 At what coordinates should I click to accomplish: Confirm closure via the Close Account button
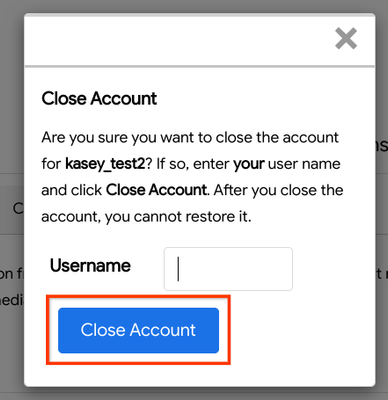pyautogui.click(x=138, y=330)
